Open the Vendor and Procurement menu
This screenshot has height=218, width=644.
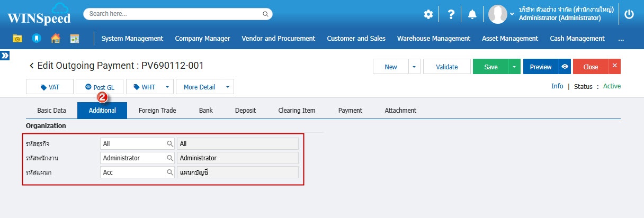tap(278, 39)
